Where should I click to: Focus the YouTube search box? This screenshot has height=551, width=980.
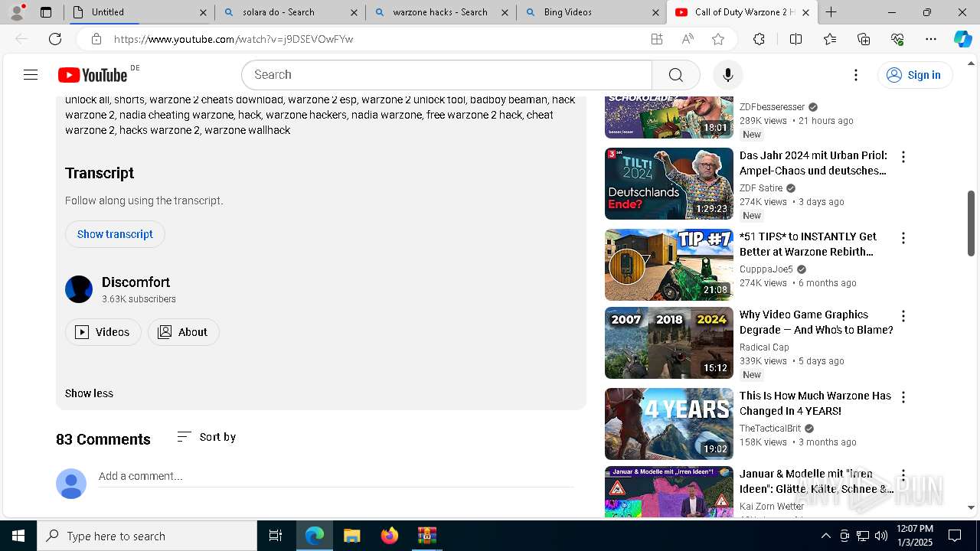click(x=446, y=74)
